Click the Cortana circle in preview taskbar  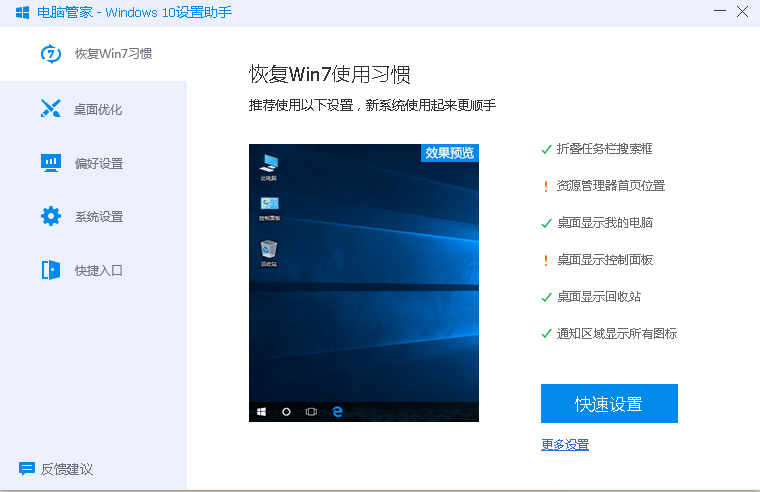(286, 412)
